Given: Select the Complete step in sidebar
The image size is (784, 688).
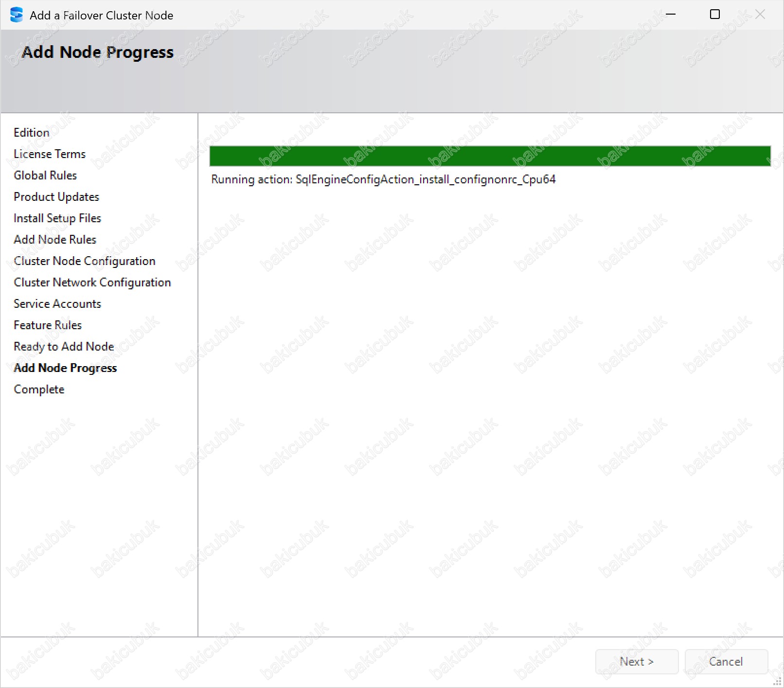Looking at the screenshot, I should point(39,389).
